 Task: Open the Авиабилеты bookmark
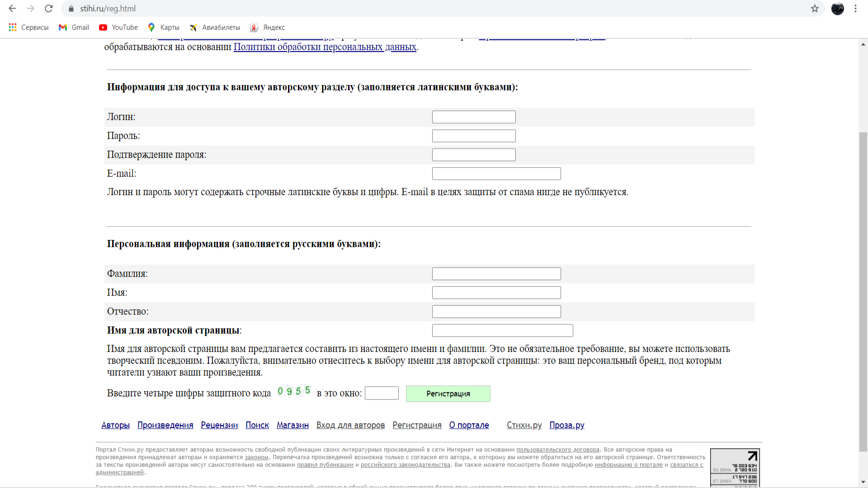click(215, 28)
